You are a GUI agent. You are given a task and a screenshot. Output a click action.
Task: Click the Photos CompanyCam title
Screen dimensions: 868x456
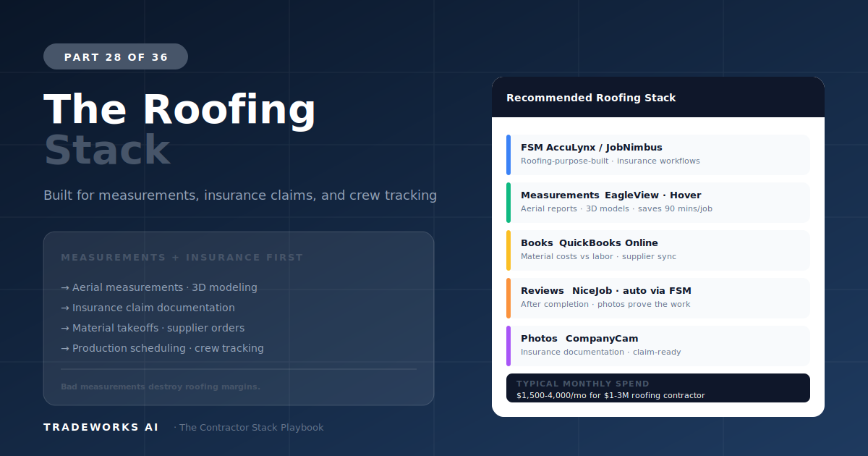click(x=579, y=339)
